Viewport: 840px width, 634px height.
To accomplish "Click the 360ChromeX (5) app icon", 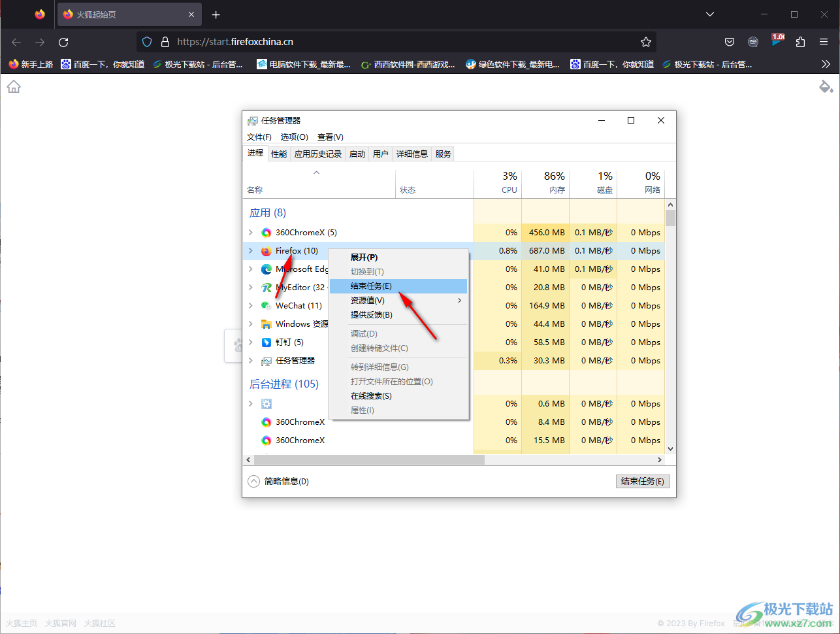I will [x=267, y=233].
